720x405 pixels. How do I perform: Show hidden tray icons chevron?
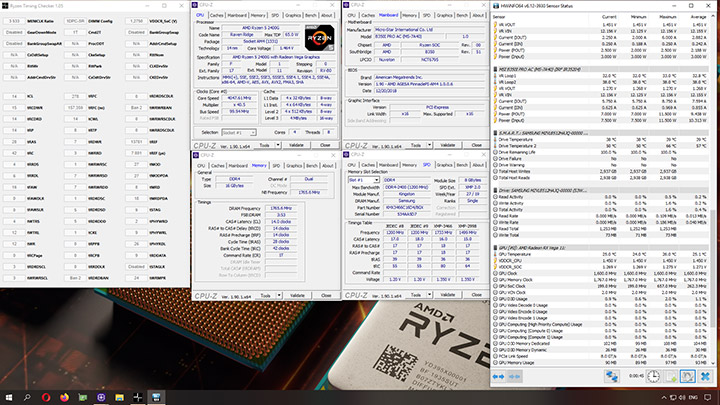[664, 398]
